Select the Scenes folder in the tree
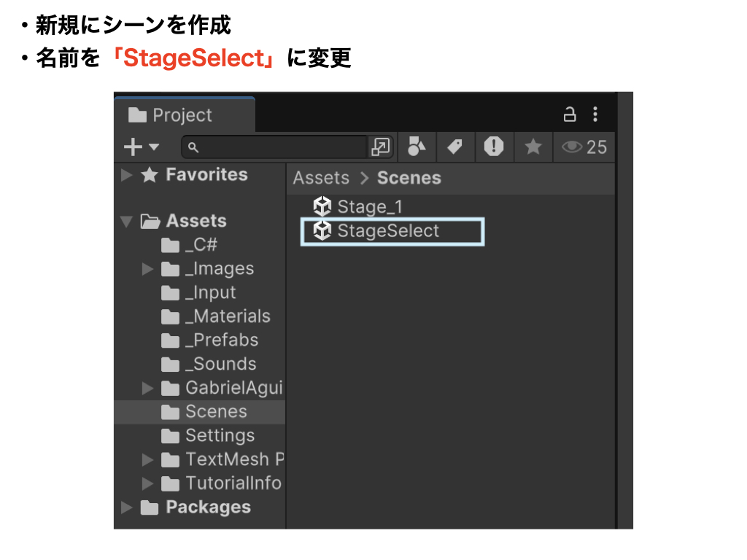The width and height of the screenshot is (747, 560). tap(215, 412)
